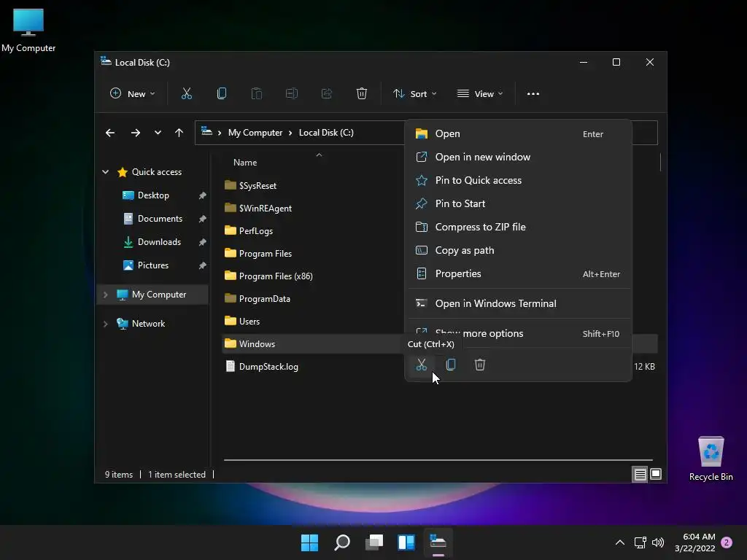Click the Local Disk (C:) breadcrumb
Image resolution: width=747 pixels, height=560 pixels.
[326, 133]
